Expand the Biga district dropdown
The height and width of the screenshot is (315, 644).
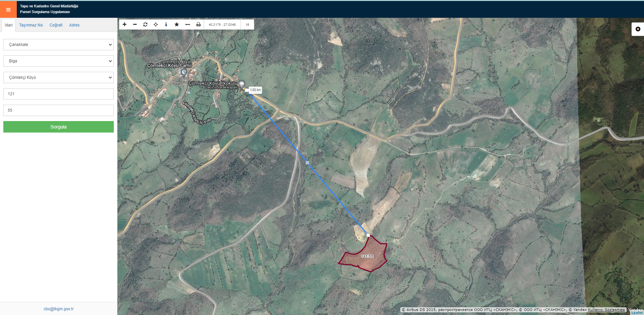pos(58,61)
